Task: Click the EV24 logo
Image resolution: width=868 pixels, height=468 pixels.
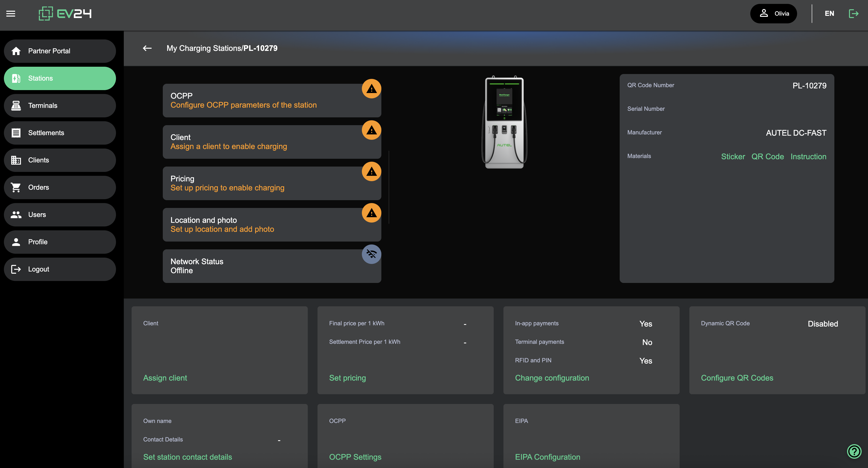Action: click(x=65, y=13)
